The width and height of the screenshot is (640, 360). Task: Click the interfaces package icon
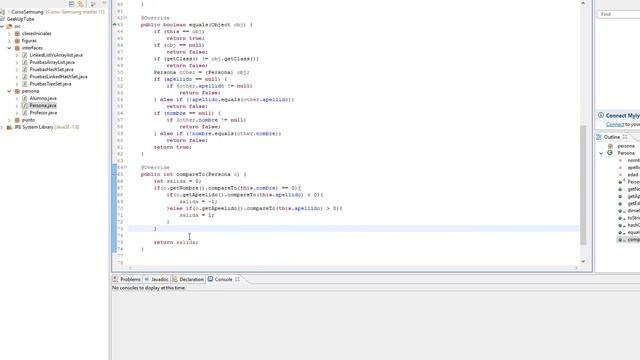coord(17,48)
